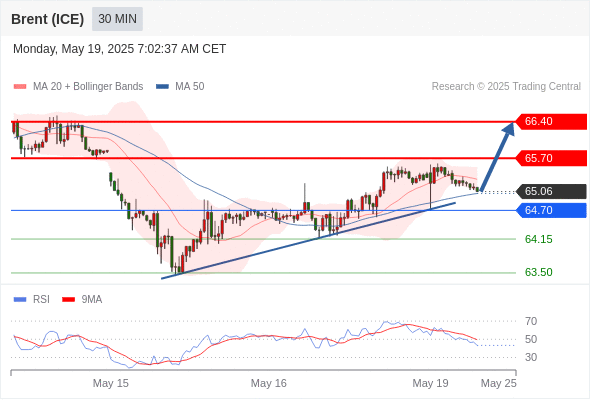
Task: Click the MA 50 legend swatch
Action: coord(162,87)
